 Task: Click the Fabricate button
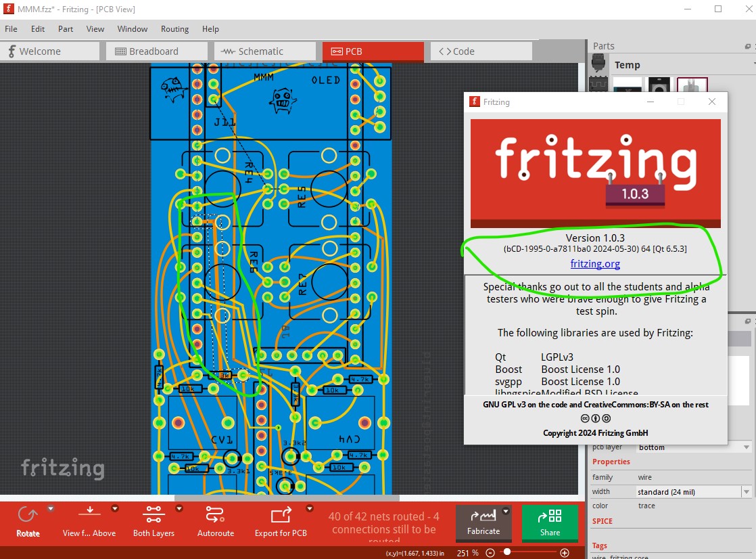[483, 522]
